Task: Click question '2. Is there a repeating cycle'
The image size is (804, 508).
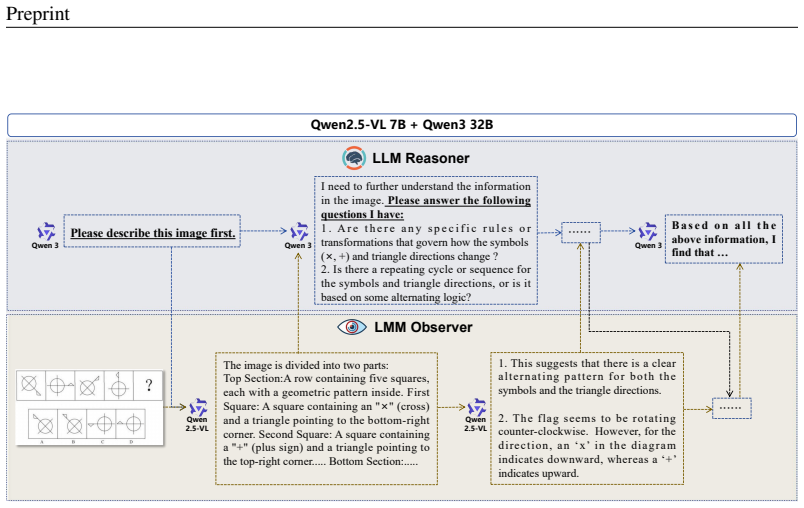Action: click(x=426, y=283)
